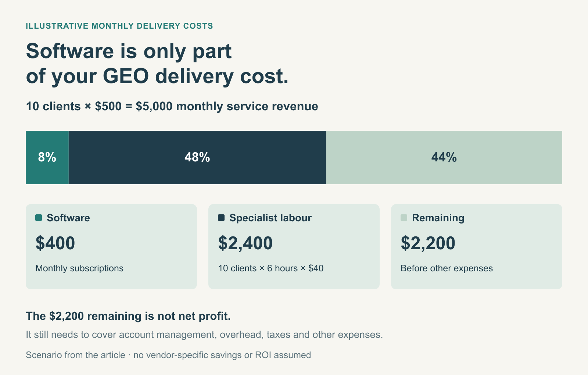Click the "Software" card title
The width and height of the screenshot is (588, 375).
point(68,218)
